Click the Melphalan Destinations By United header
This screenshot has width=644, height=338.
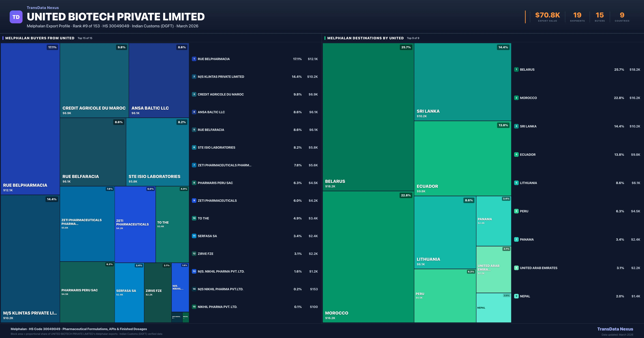point(365,38)
